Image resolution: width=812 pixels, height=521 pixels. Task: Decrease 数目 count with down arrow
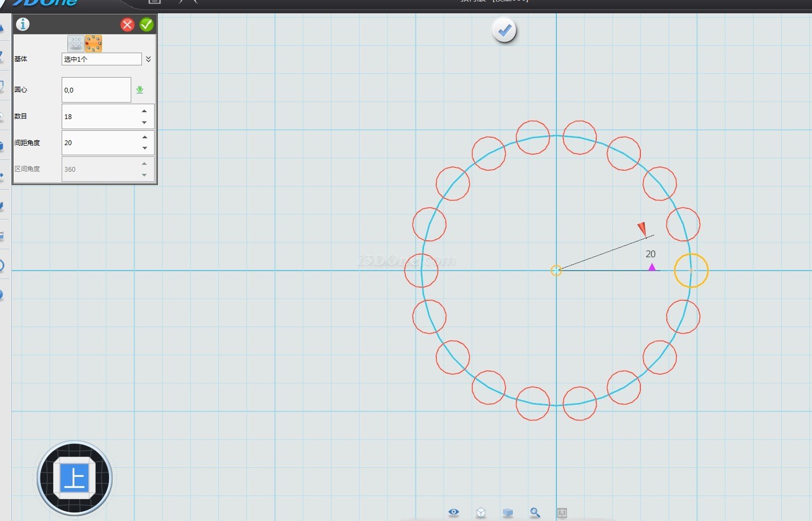[145, 122]
